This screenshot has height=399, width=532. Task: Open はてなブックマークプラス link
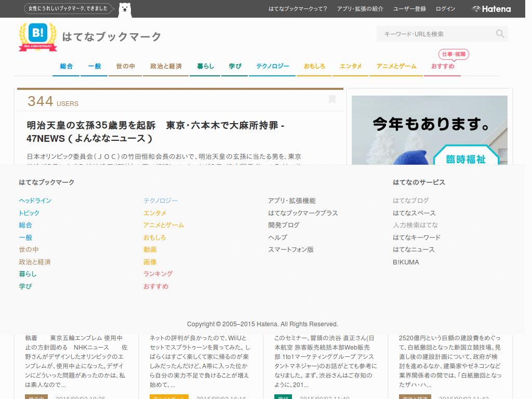(303, 212)
